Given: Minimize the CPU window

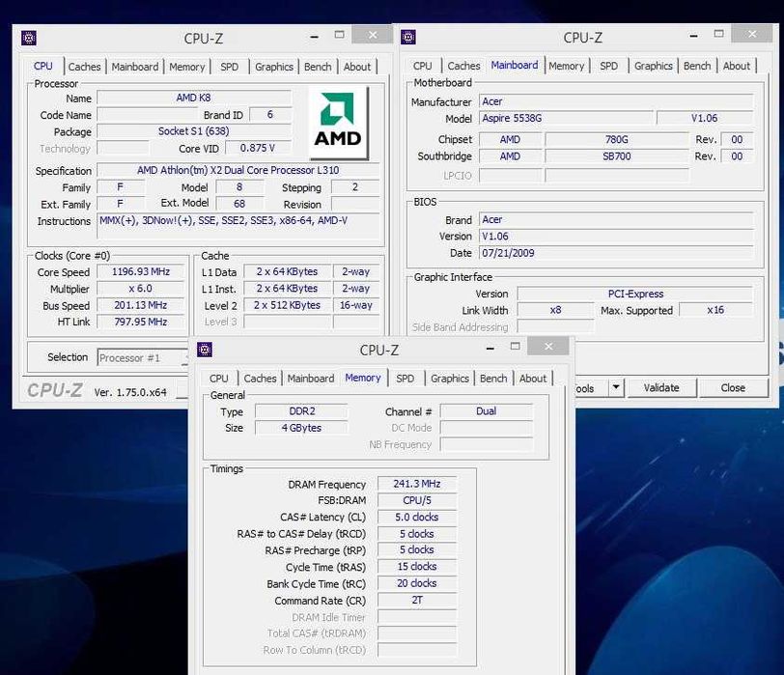Looking at the screenshot, I should [x=314, y=37].
